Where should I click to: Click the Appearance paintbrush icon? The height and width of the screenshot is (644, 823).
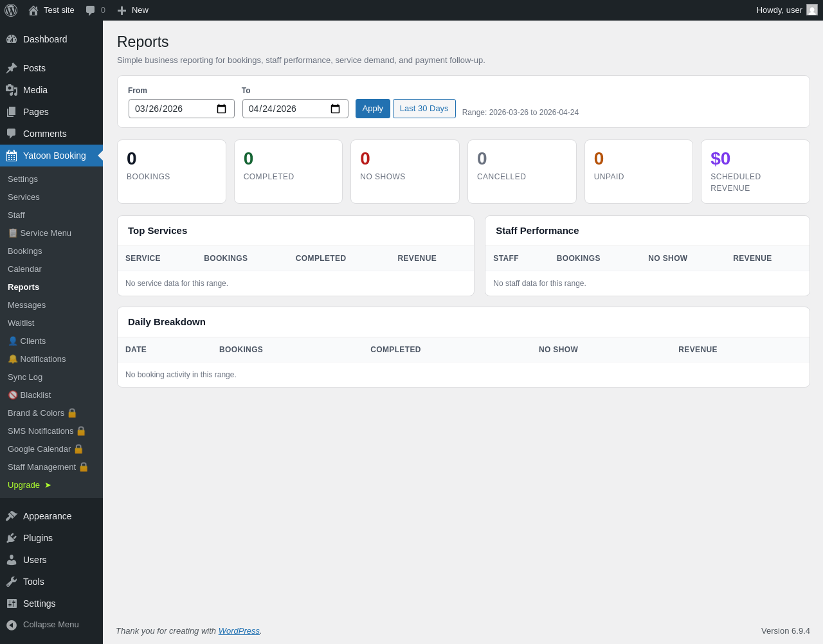(x=12, y=516)
